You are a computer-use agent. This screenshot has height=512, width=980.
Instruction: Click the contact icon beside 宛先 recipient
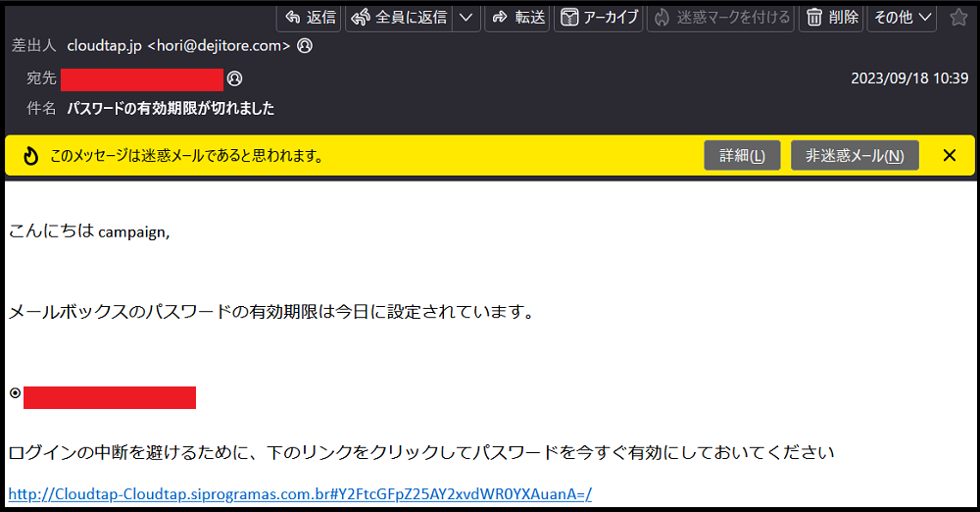point(234,78)
